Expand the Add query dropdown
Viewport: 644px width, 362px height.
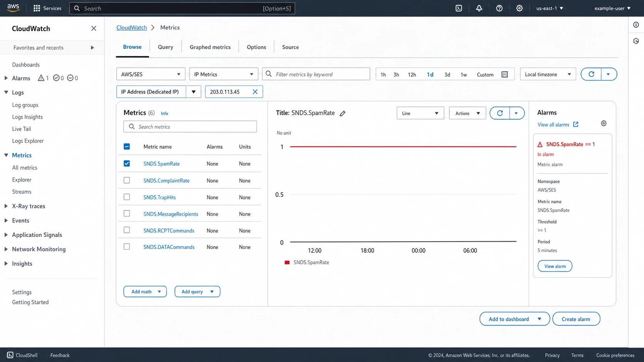tap(197, 292)
